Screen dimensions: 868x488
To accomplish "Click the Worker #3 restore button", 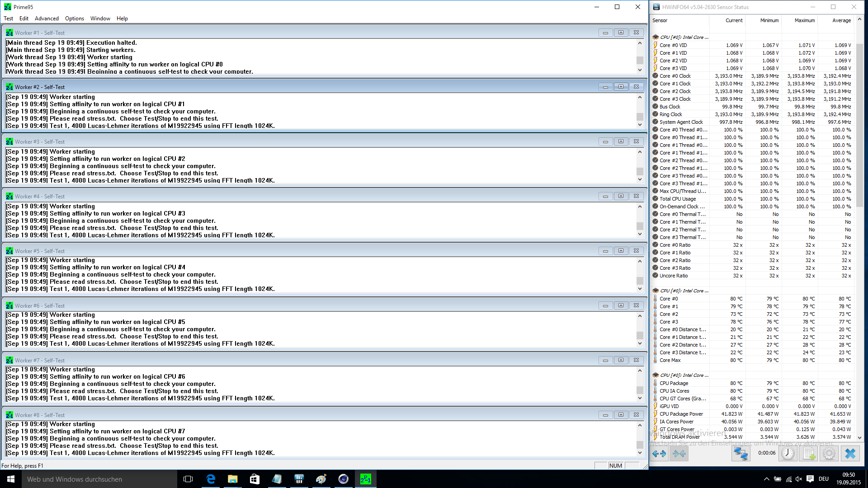I will pos(621,141).
